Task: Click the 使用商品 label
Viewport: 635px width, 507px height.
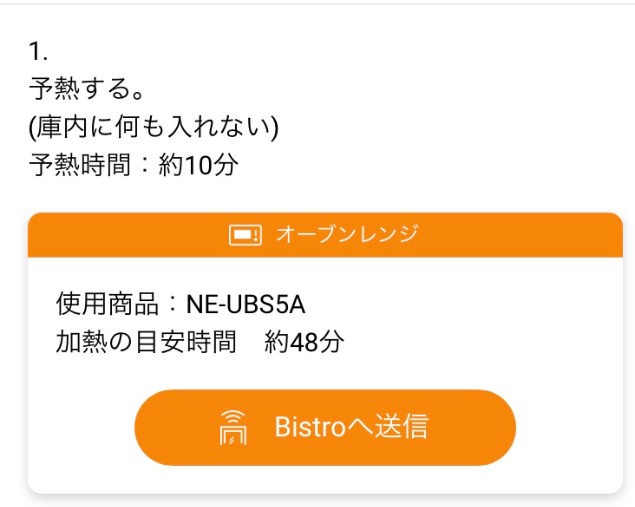Action: pos(107,304)
